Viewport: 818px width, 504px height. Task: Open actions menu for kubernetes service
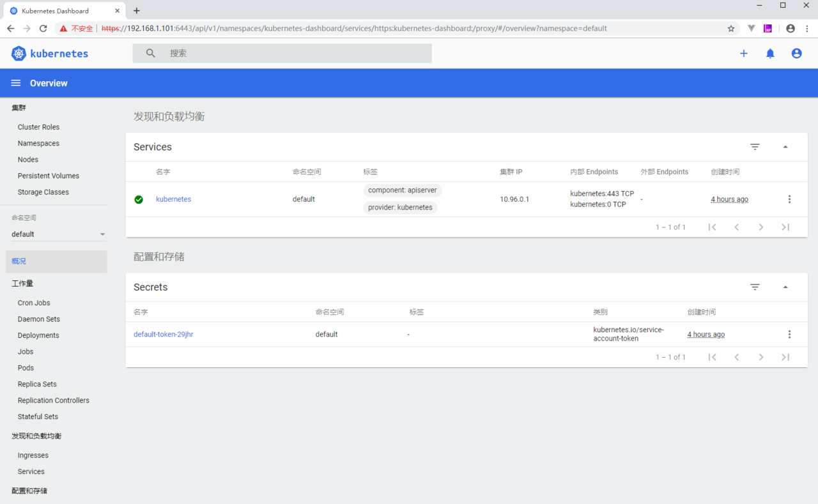[x=789, y=199]
